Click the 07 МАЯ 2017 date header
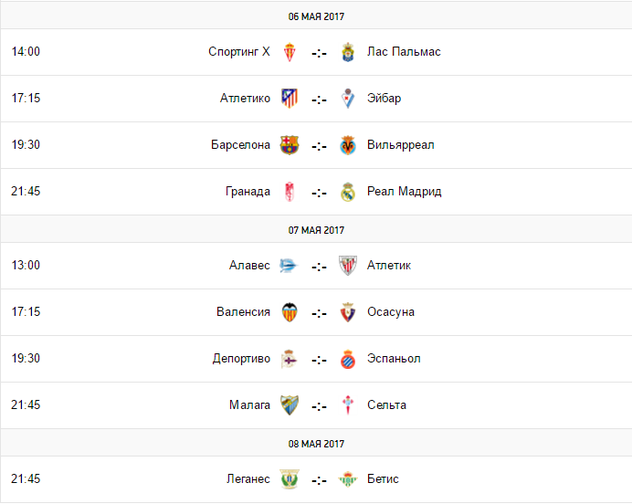632x504 pixels. (x=316, y=230)
